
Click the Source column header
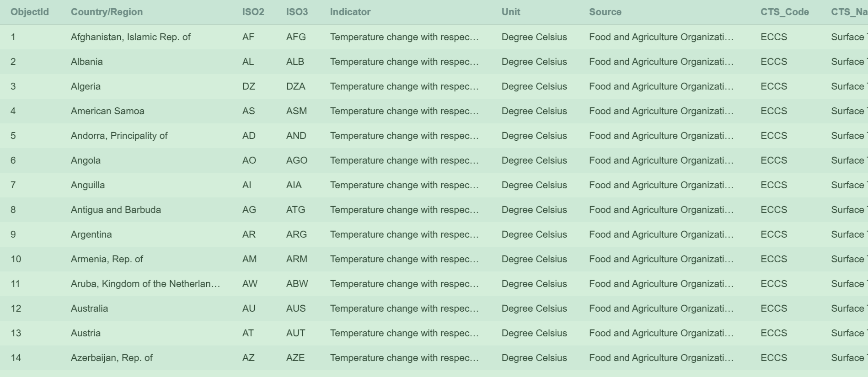click(605, 12)
